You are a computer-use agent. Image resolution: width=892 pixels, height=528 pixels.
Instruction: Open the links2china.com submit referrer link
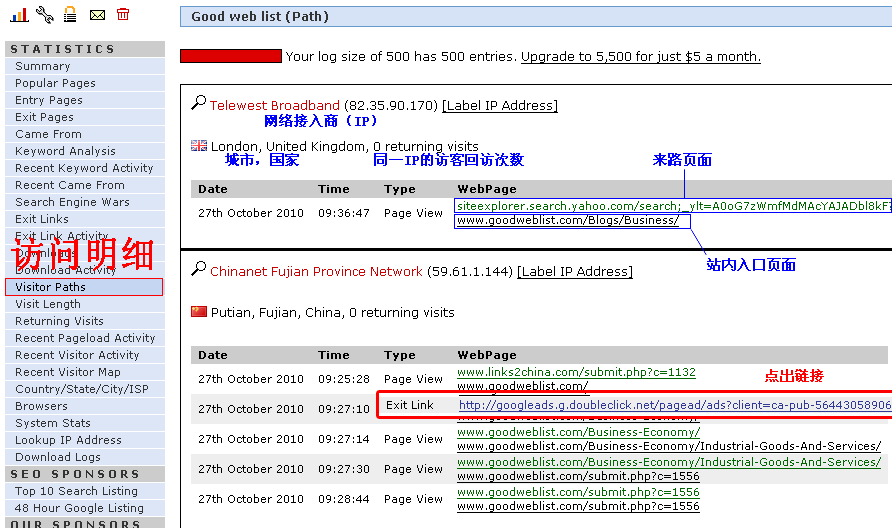576,372
